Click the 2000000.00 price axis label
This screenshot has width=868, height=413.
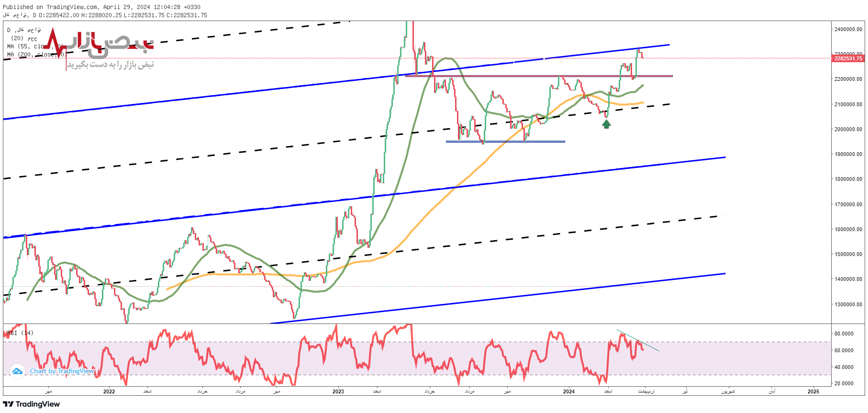(848, 129)
